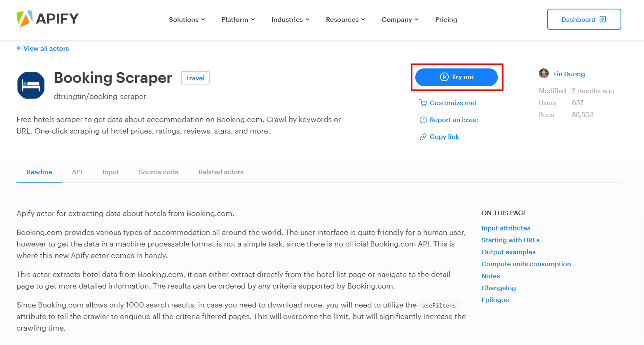The image size is (644, 345).
Task: Open the Solutions dropdown menu
Action: (x=187, y=19)
